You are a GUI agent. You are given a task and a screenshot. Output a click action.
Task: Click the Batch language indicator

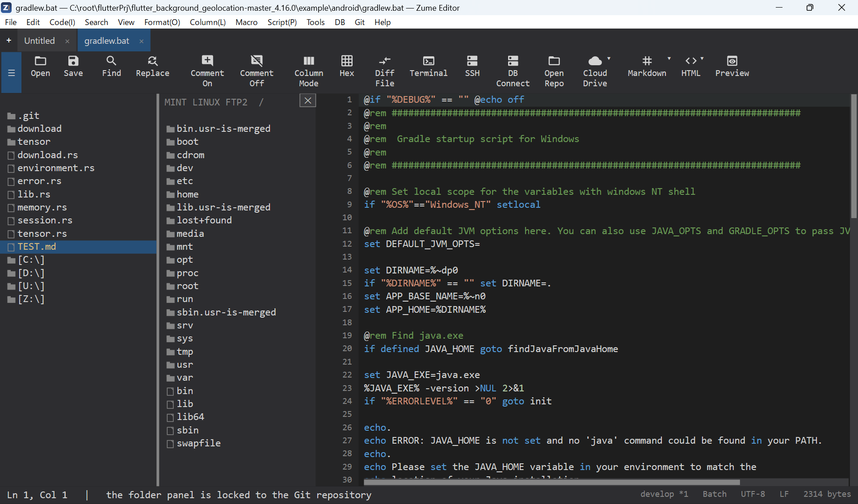pyautogui.click(x=715, y=494)
